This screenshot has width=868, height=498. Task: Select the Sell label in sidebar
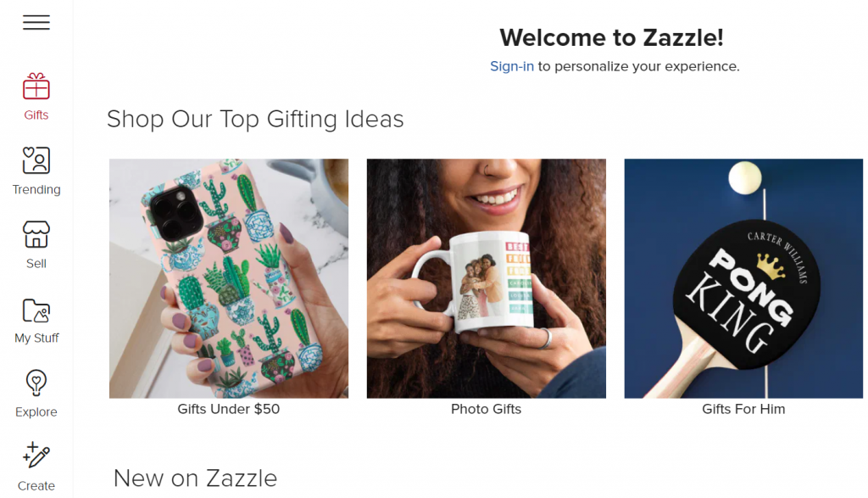click(x=36, y=264)
